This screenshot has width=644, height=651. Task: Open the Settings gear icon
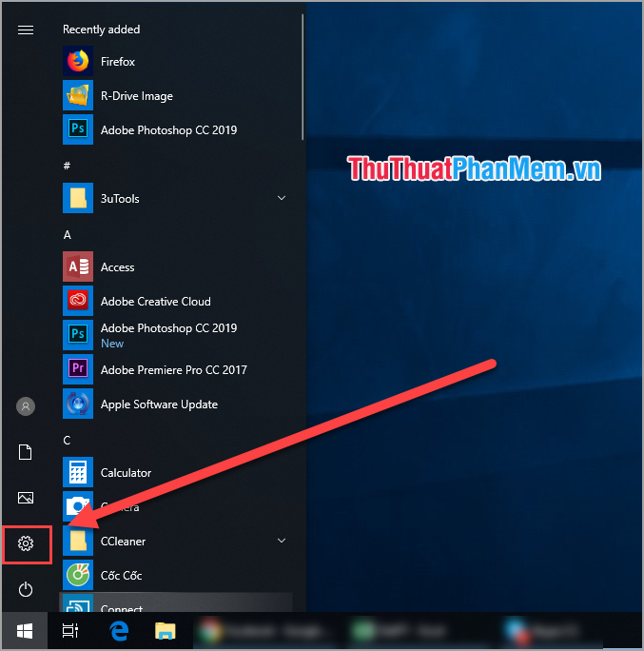tap(26, 543)
